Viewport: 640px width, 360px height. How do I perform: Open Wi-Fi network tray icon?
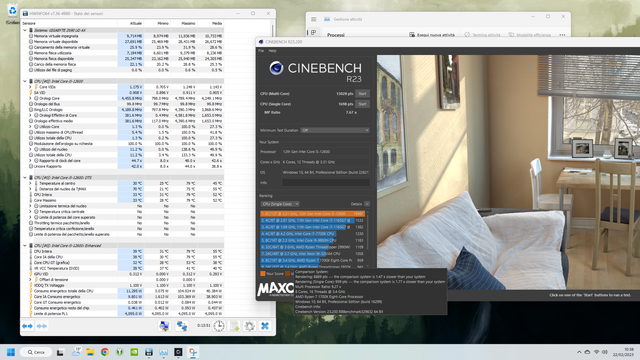click(x=596, y=352)
